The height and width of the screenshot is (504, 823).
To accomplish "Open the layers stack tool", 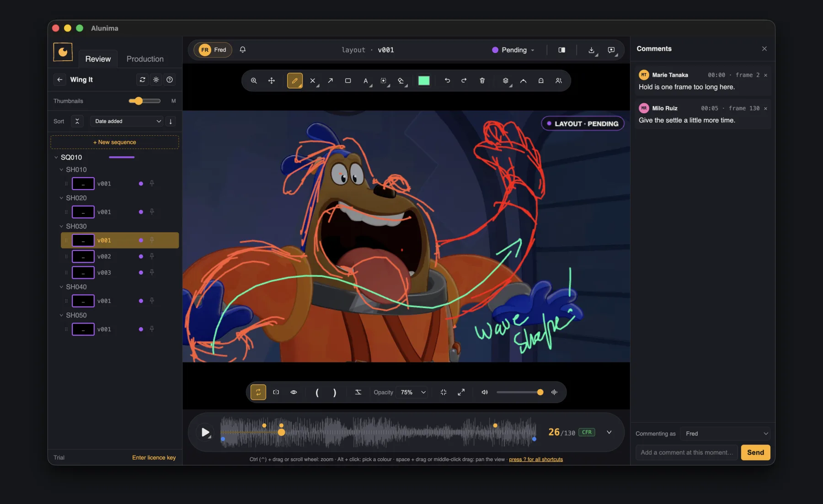I will click(x=506, y=81).
